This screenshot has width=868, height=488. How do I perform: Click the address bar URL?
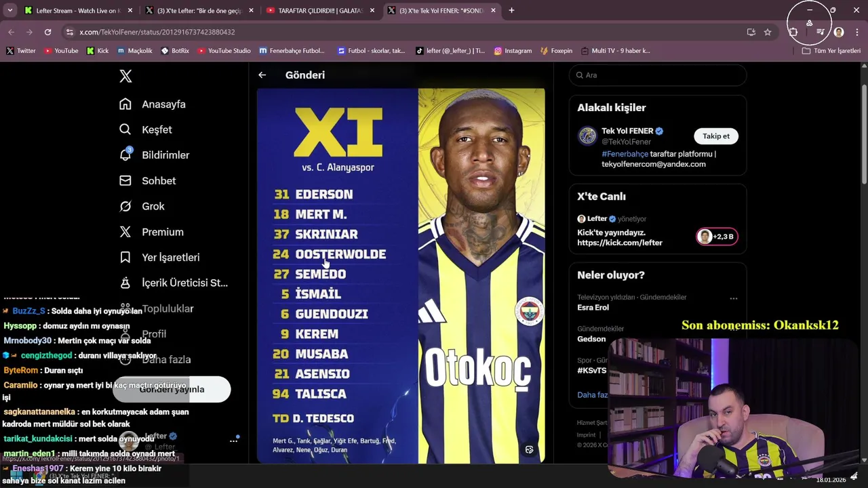157,32
